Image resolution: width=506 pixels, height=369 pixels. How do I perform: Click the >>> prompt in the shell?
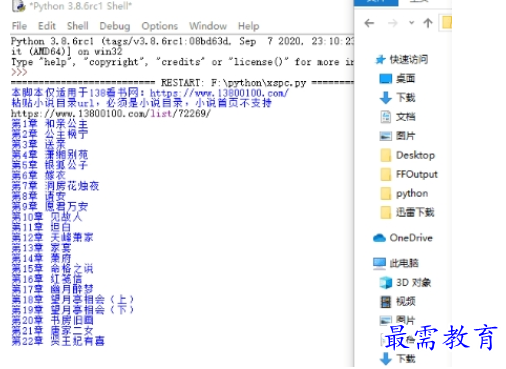point(19,72)
